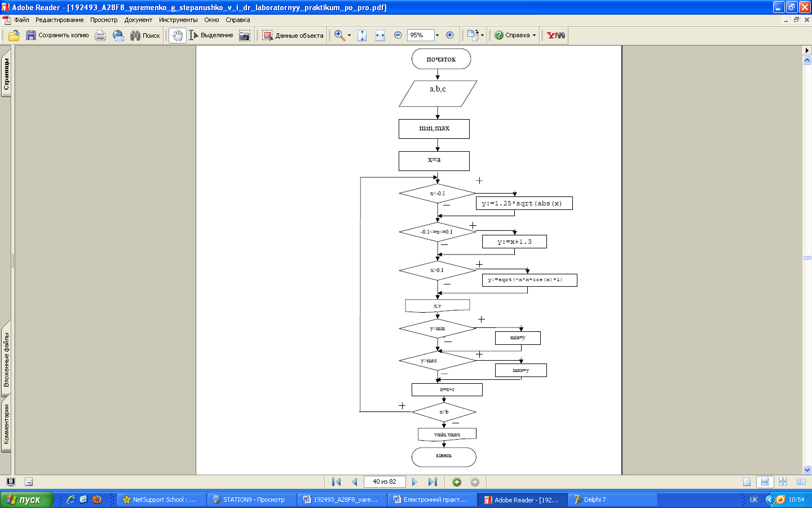The image size is (812, 508).
Task: Click the zoom out minus button
Action: 398,35
